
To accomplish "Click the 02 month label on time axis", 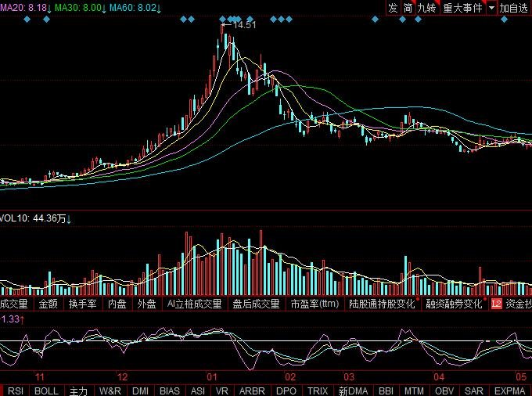I will (290, 377).
